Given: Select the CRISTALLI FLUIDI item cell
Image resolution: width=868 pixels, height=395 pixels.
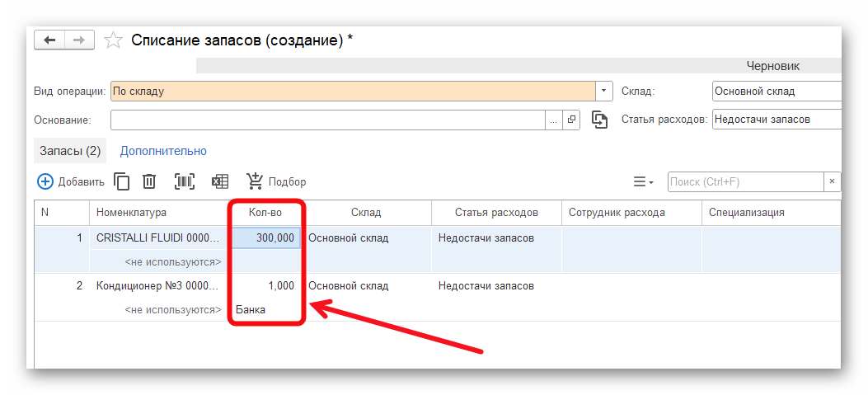Looking at the screenshot, I should coord(159,238).
